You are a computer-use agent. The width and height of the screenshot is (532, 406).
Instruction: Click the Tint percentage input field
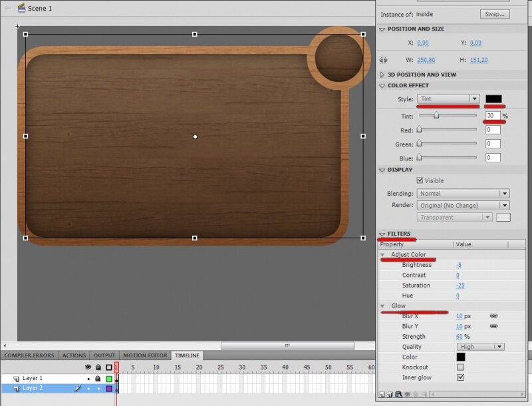tap(492, 116)
